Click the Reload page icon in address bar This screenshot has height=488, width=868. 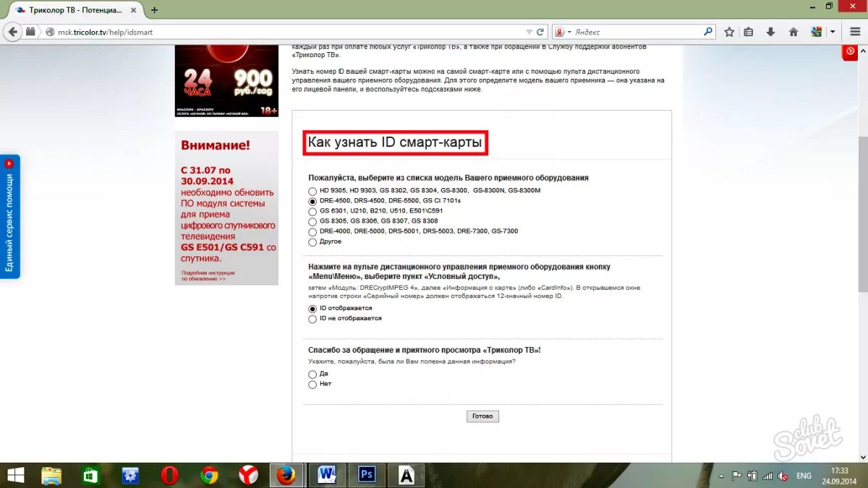pos(540,32)
